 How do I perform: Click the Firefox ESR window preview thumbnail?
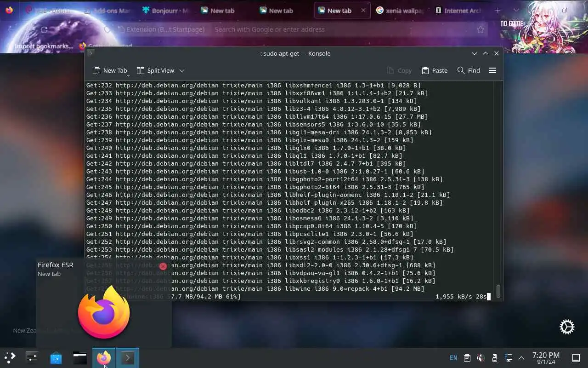point(104,312)
